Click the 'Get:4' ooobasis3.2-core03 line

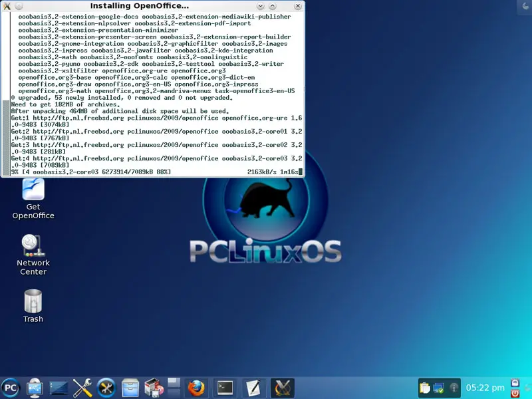[x=156, y=162]
